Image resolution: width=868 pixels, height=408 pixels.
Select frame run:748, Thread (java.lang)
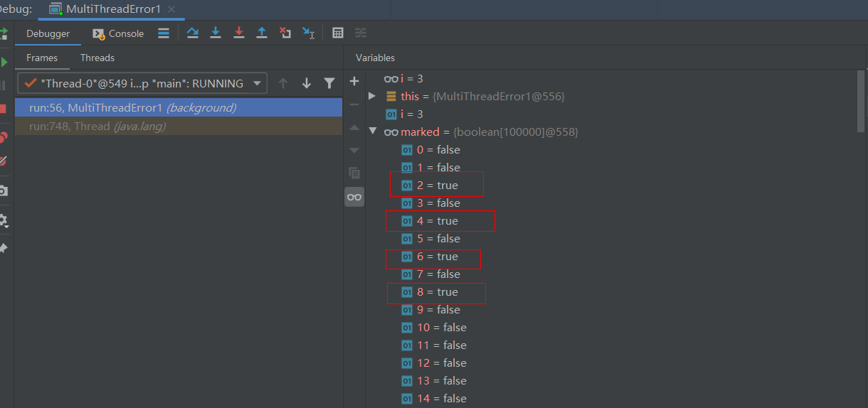click(x=179, y=127)
